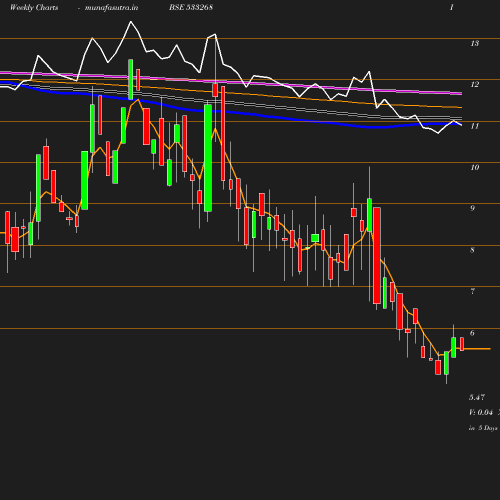
Task: Click the price axis label 9
Action: point(472,208)
